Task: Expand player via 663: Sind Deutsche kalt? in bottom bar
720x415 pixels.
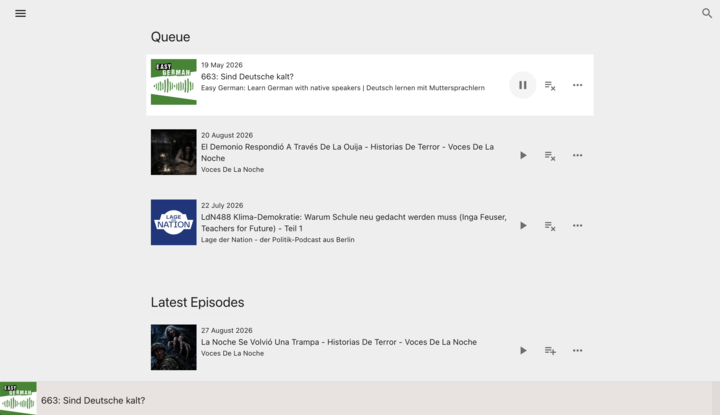Action: tap(93, 400)
